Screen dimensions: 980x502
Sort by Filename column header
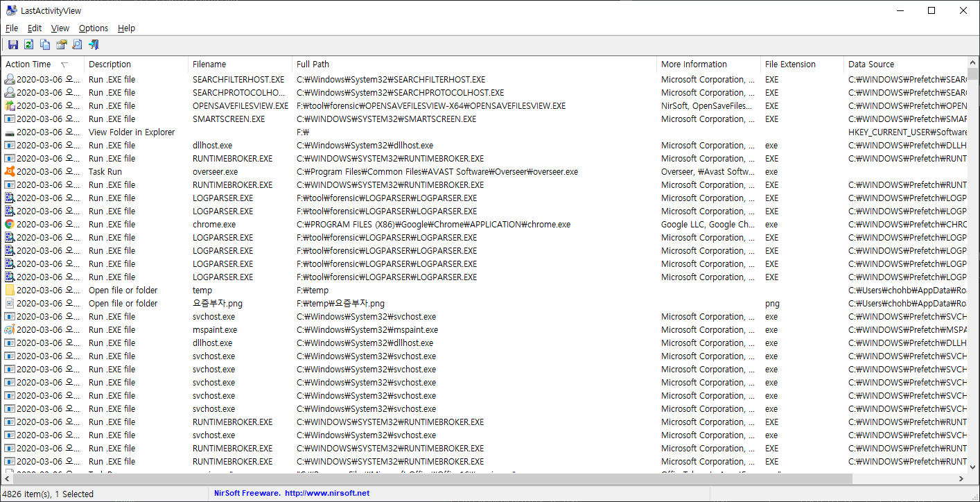[240, 64]
